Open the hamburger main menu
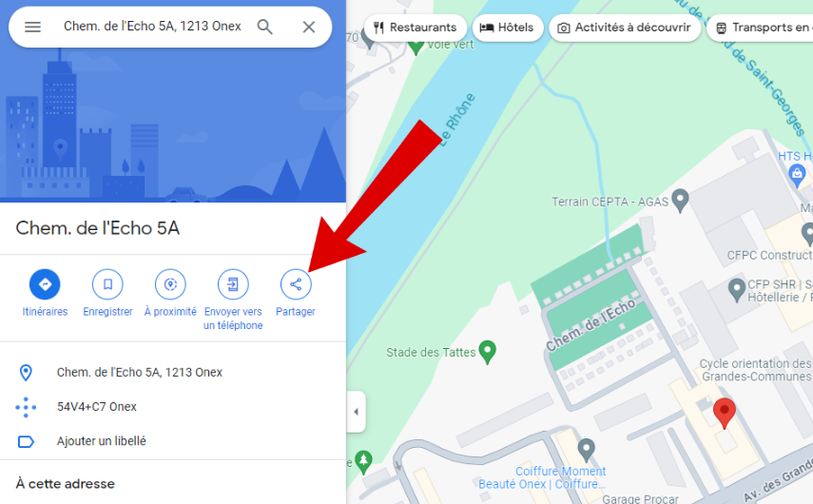The width and height of the screenshot is (813, 504). point(32,27)
